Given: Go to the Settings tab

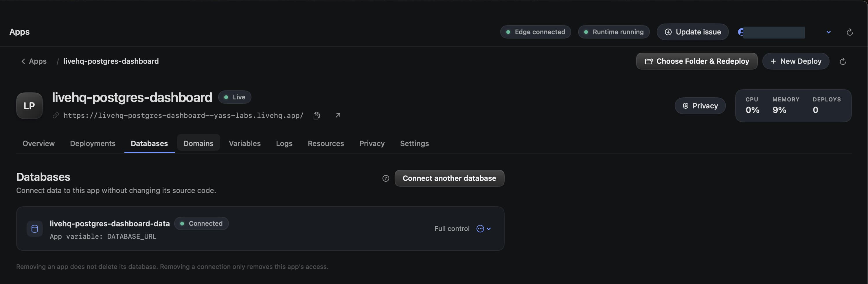Looking at the screenshot, I should (414, 143).
